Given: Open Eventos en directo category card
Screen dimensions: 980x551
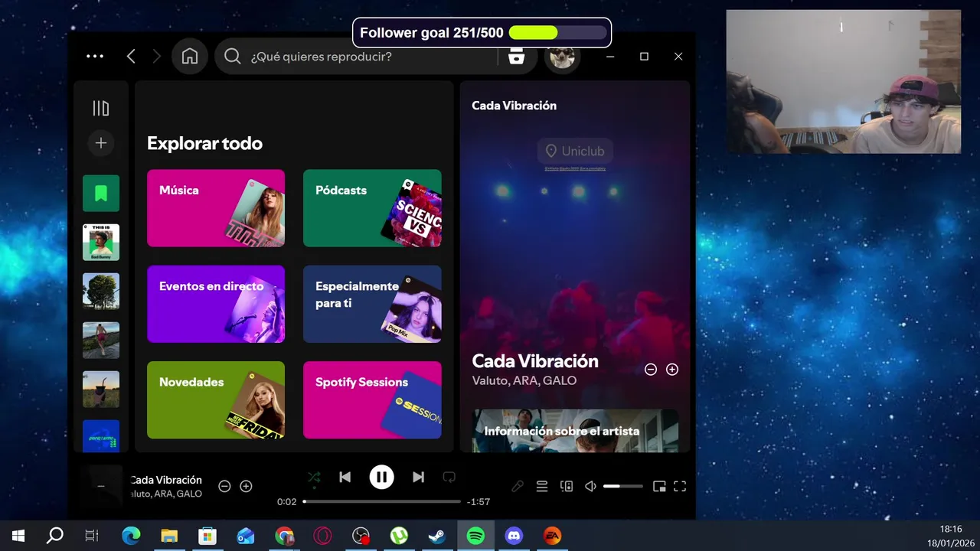Looking at the screenshot, I should [216, 304].
